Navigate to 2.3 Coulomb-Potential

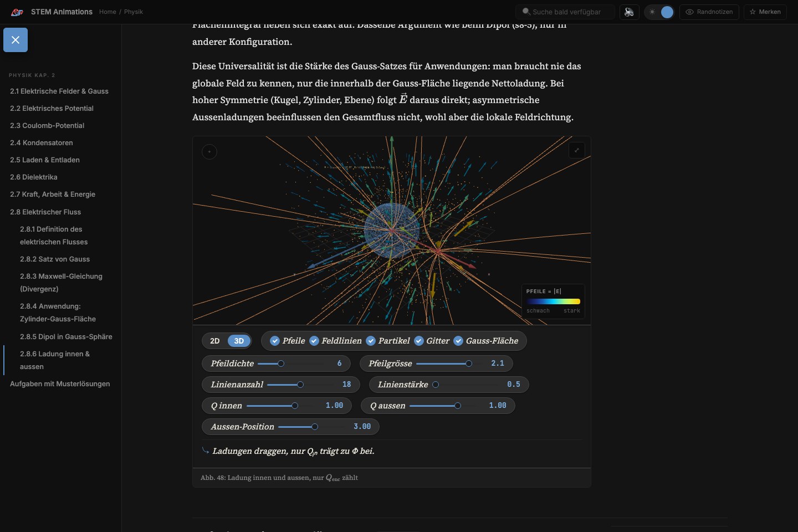coord(47,126)
